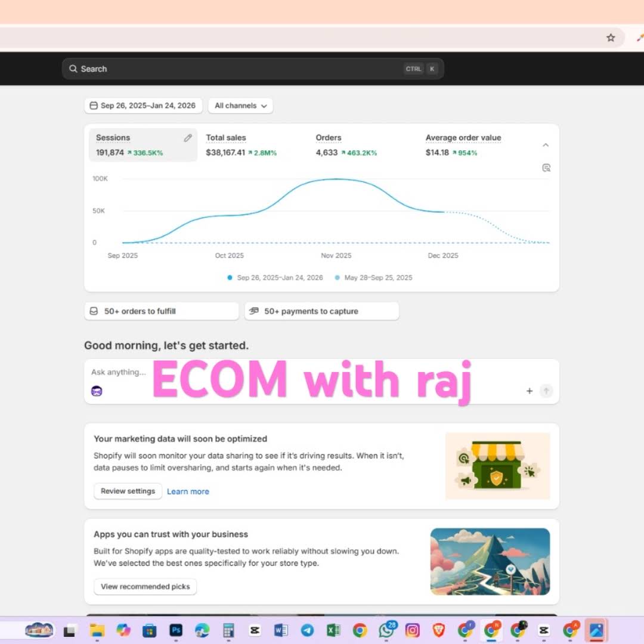644x644 pixels.
Task: Click the Nov 2025 chart axis label
Action: coord(336,255)
